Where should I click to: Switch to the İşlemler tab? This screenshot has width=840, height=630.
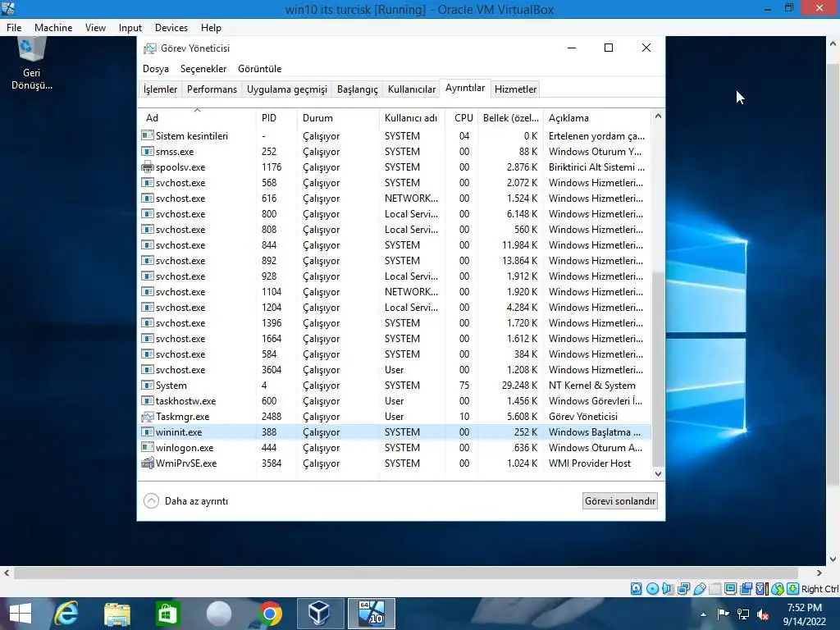coord(160,89)
